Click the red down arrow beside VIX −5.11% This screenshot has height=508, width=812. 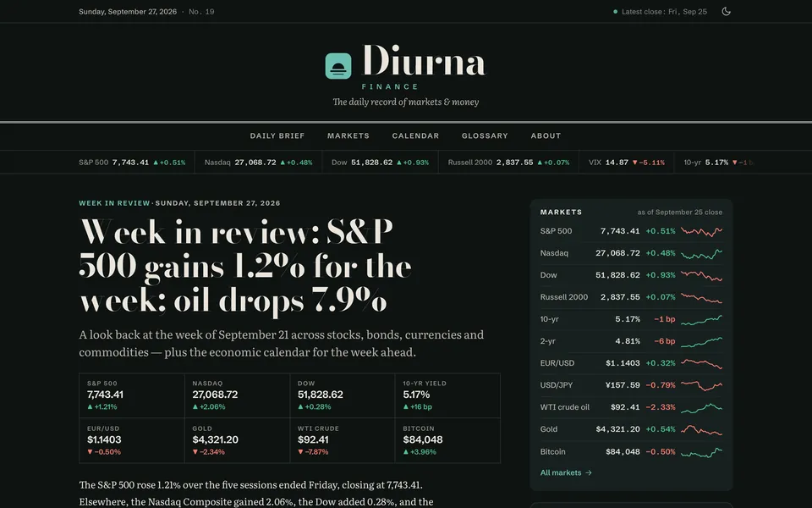tap(635, 163)
